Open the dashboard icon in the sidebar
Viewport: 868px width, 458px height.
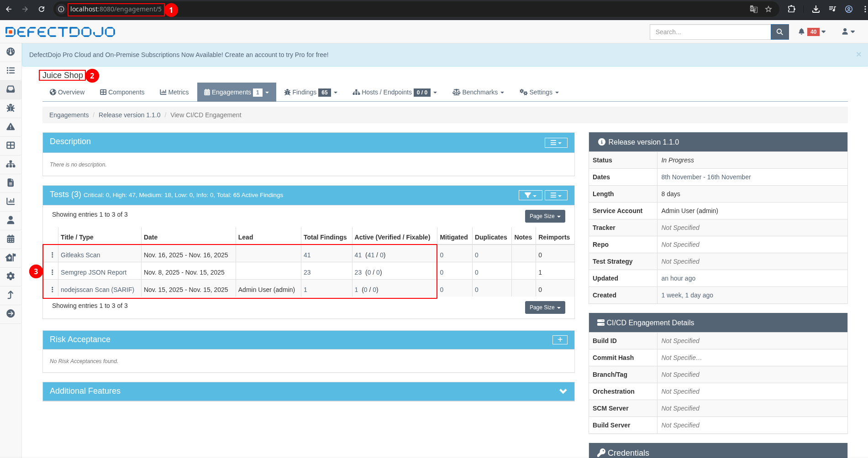coord(11,52)
